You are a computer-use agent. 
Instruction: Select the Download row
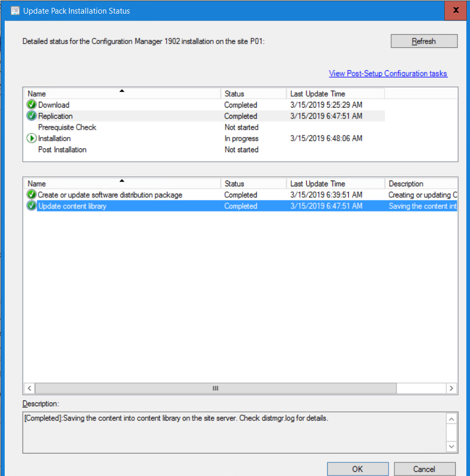click(204, 105)
